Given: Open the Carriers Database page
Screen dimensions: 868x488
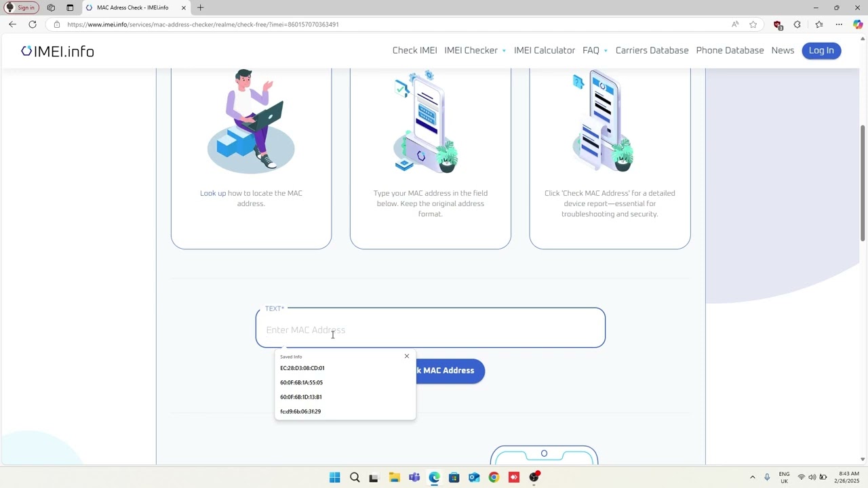Looking at the screenshot, I should (652, 50).
